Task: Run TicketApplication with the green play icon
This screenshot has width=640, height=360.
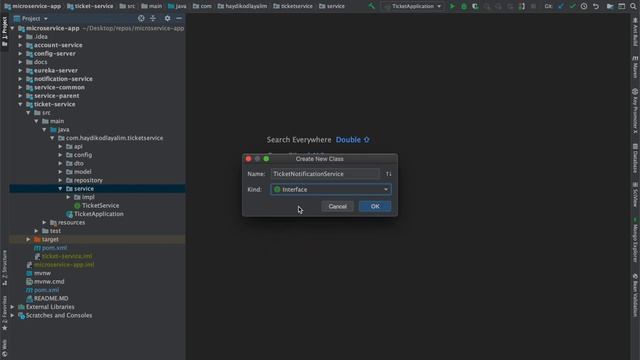Action: (x=452, y=6)
